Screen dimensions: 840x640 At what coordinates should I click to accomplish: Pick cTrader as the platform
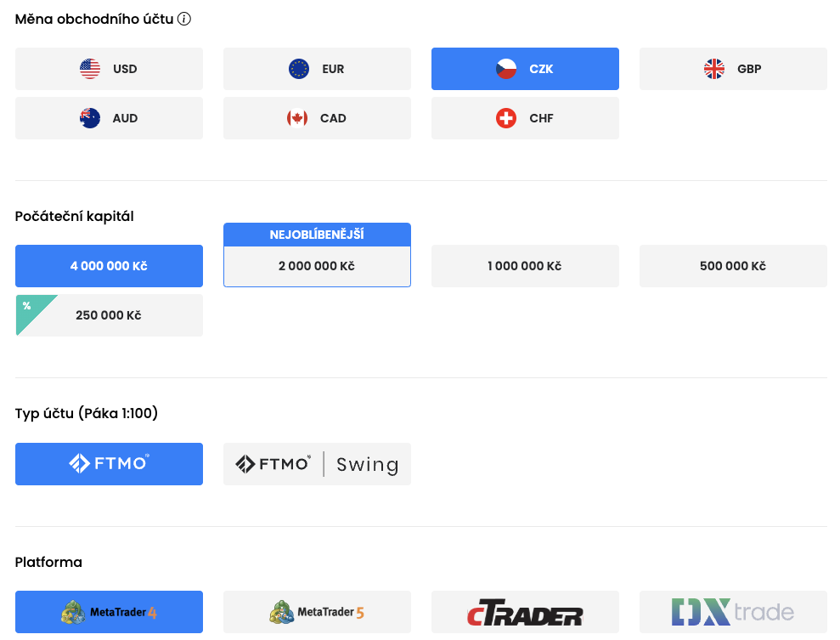(x=525, y=612)
